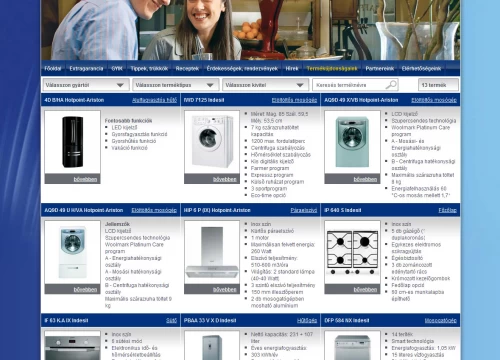Open the Válasszon gyártót dropdown

tap(86, 85)
